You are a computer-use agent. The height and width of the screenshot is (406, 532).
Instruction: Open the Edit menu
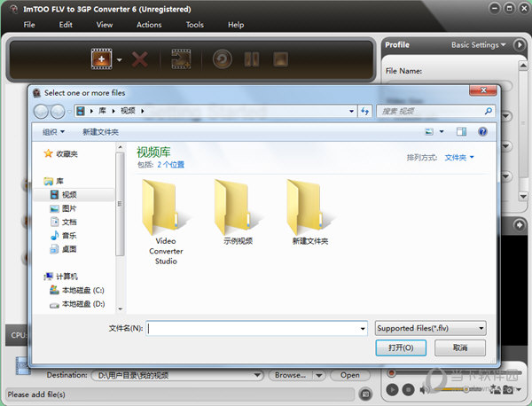66,25
